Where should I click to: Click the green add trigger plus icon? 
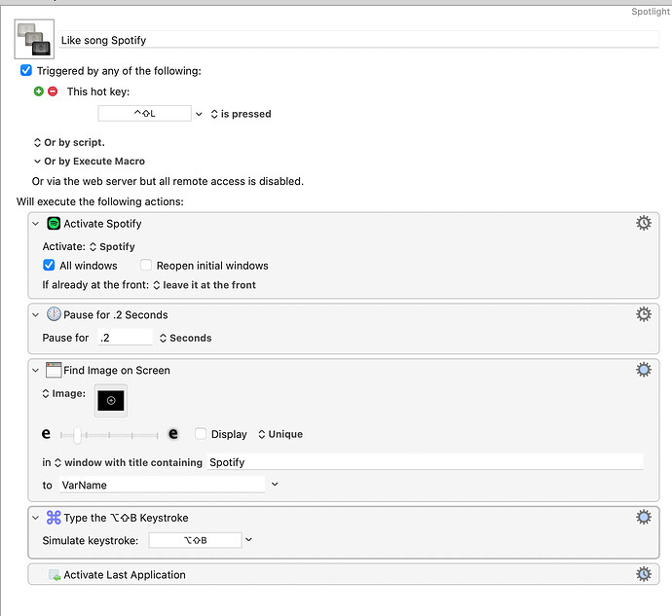coord(39,91)
